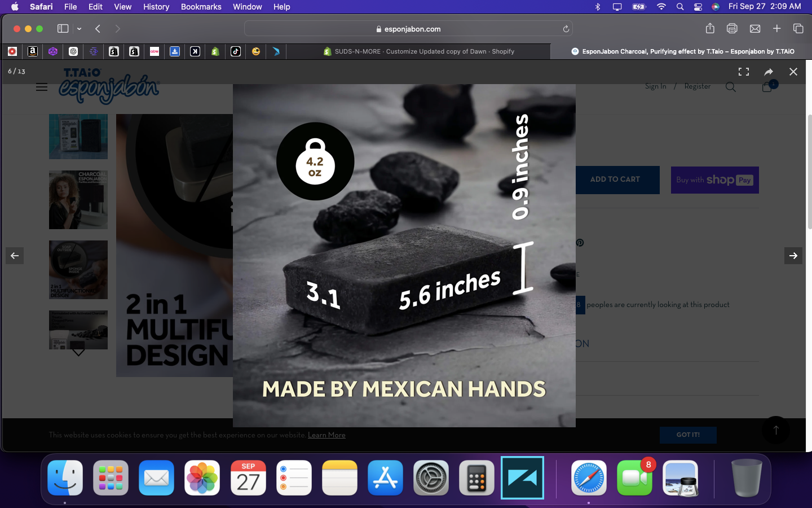This screenshot has height=508, width=812.
Task: Show the Safari tab overview
Action: click(x=798, y=29)
